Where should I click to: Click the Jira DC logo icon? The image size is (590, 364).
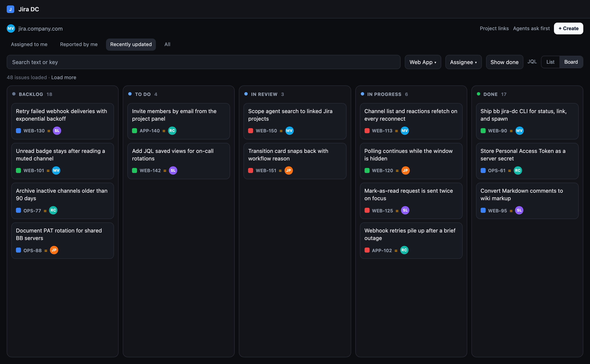(10, 9)
